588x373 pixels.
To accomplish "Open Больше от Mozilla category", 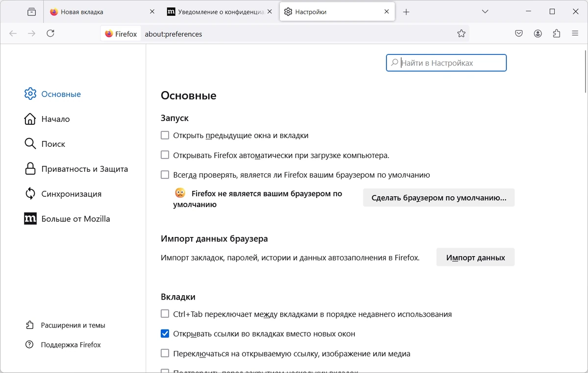I will point(67,219).
